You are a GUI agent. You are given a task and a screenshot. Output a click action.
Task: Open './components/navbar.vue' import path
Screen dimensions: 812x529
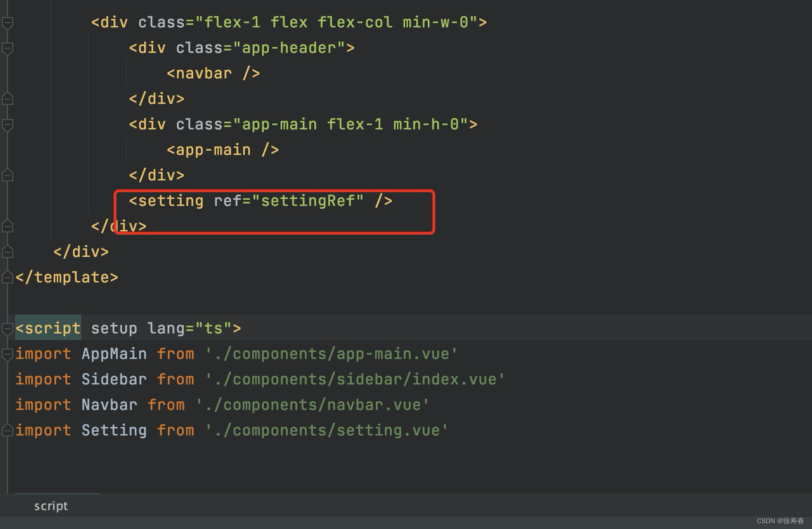pyautogui.click(x=312, y=405)
